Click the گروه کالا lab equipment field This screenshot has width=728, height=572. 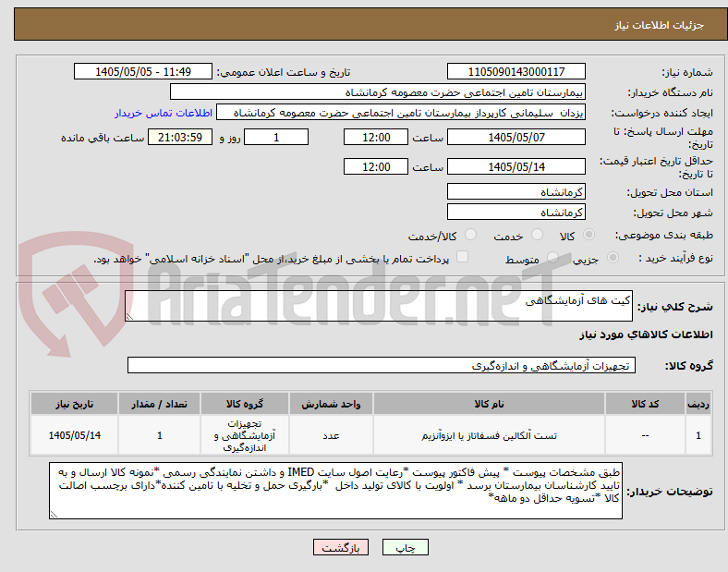382,365
